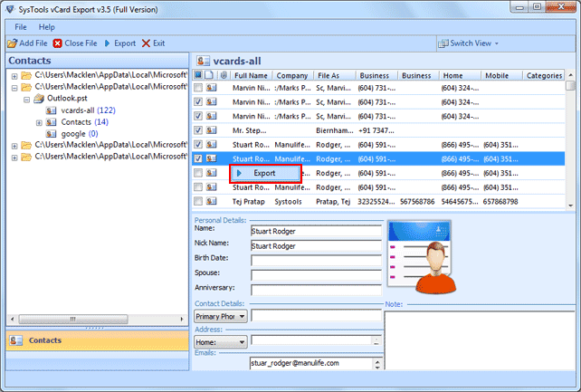
Task: Expand the first C:\Users\Macklen folder node
Action: tap(14, 76)
